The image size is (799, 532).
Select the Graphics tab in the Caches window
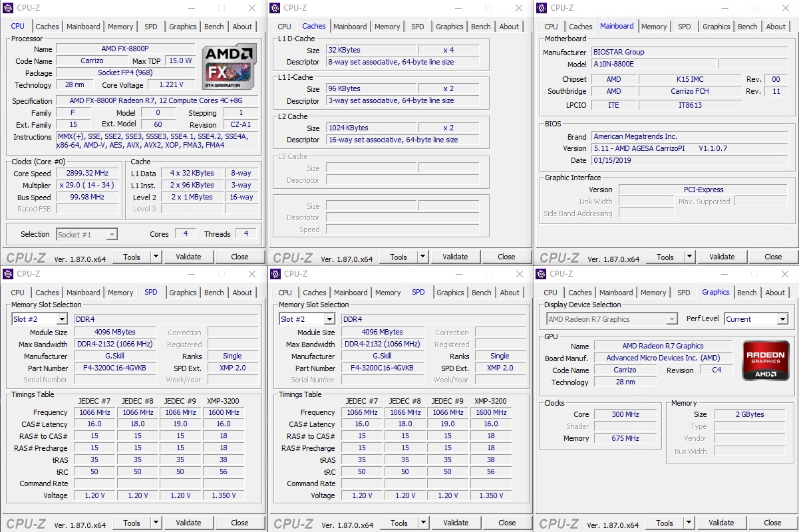tap(450, 27)
